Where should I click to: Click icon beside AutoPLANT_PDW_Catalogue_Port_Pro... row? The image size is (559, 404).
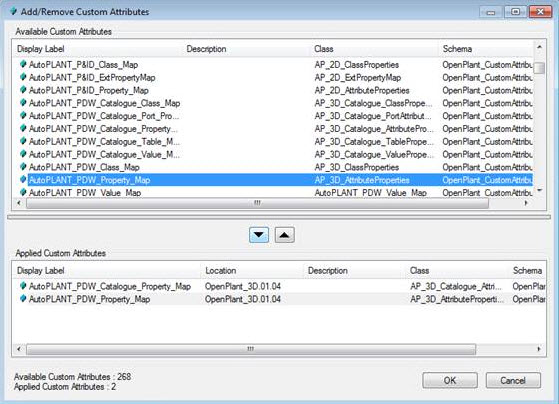(x=23, y=116)
